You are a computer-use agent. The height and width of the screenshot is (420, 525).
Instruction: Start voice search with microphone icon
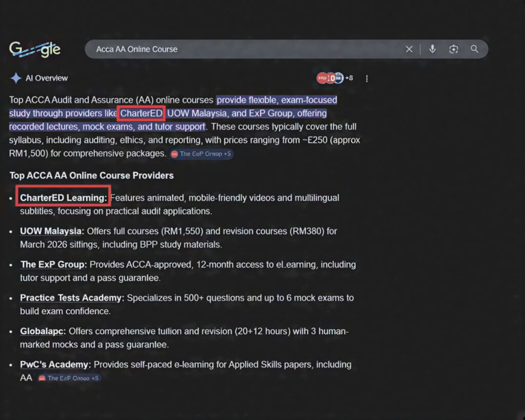click(432, 49)
